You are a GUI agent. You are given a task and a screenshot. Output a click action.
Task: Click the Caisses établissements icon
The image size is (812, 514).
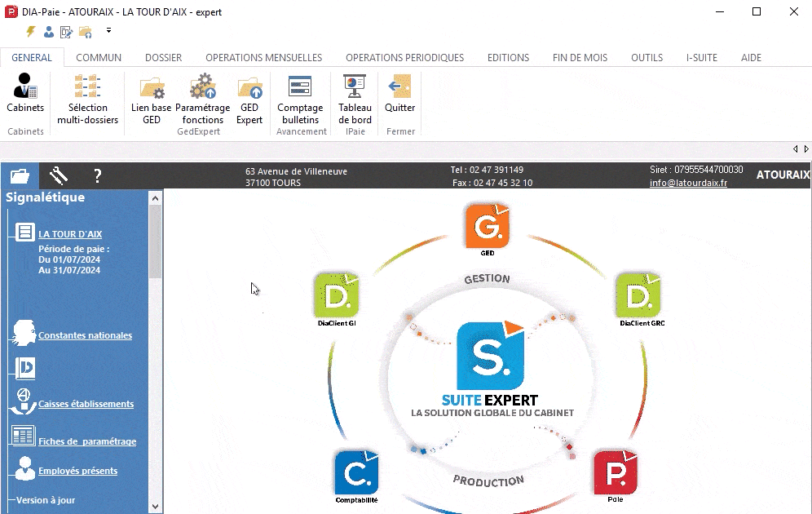pyautogui.click(x=24, y=401)
